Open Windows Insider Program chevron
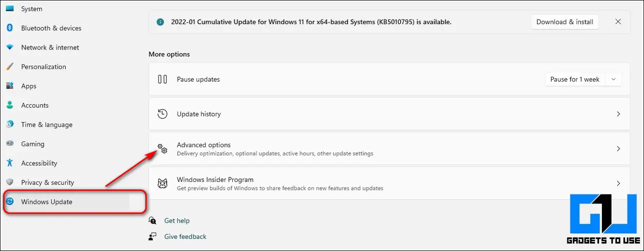 tap(618, 183)
